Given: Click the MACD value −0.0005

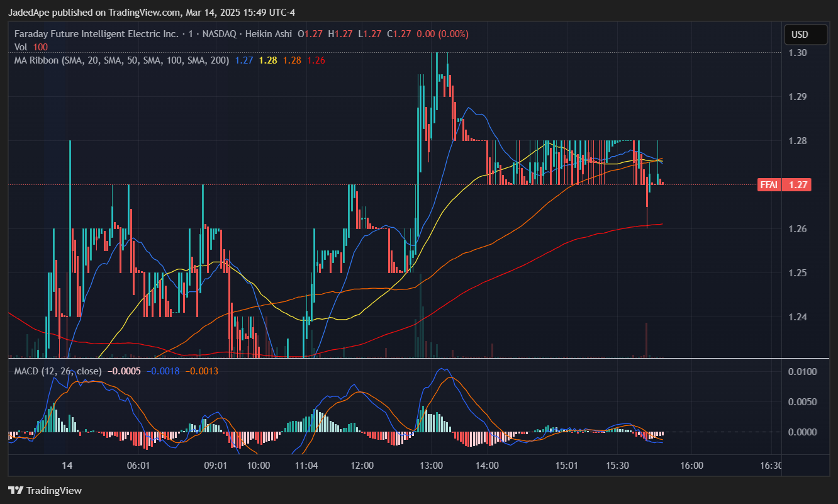Looking at the screenshot, I should click(123, 371).
